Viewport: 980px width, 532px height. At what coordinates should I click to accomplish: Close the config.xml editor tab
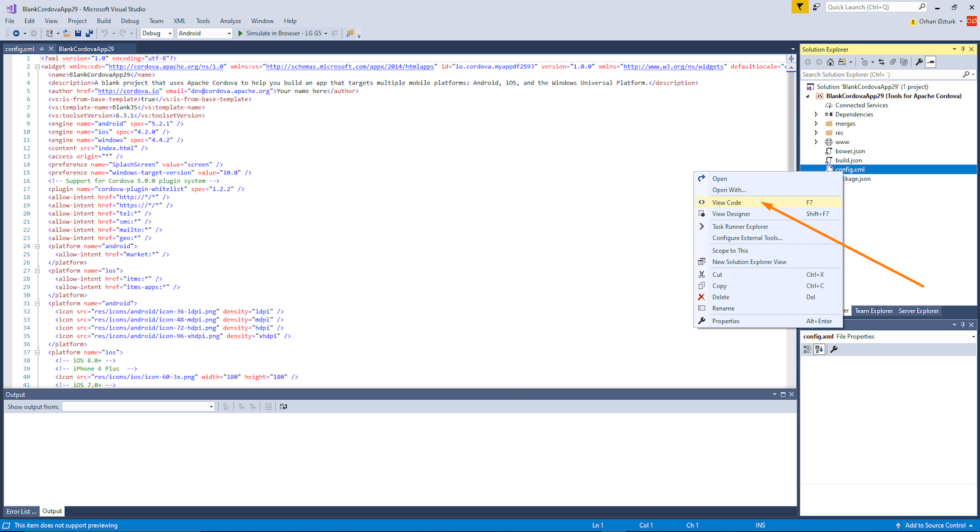pyautogui.click(x=51, y=49)
